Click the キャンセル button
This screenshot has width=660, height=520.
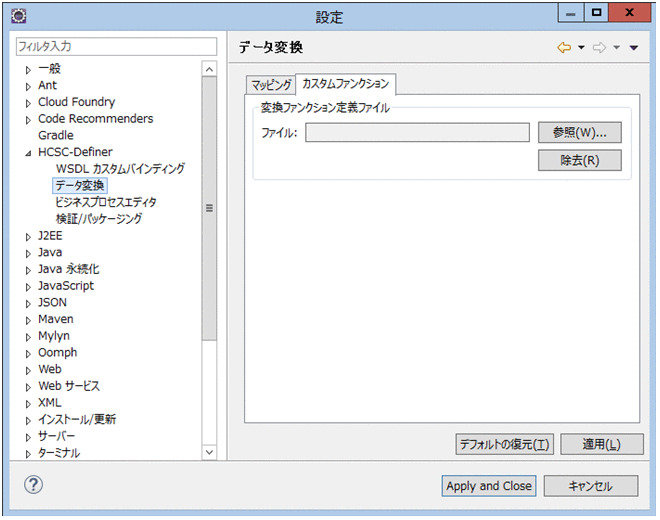coord(591,486)
